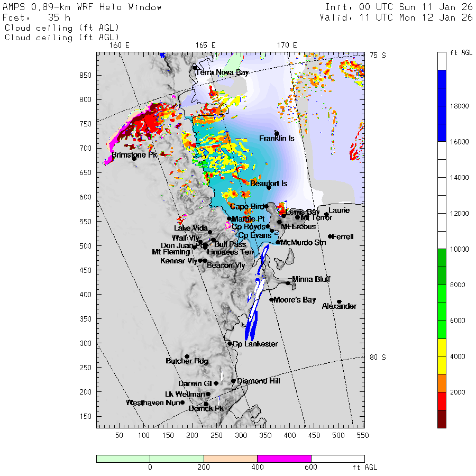Click the Diamond Hill label
The width and height of the screenshot is (476, 476).
(258, 381)
